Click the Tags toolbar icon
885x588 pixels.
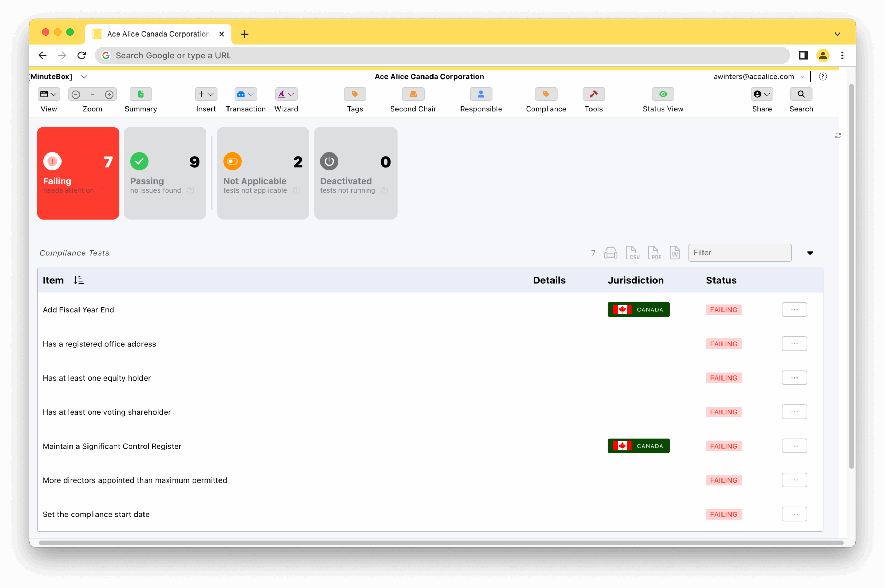355,94
